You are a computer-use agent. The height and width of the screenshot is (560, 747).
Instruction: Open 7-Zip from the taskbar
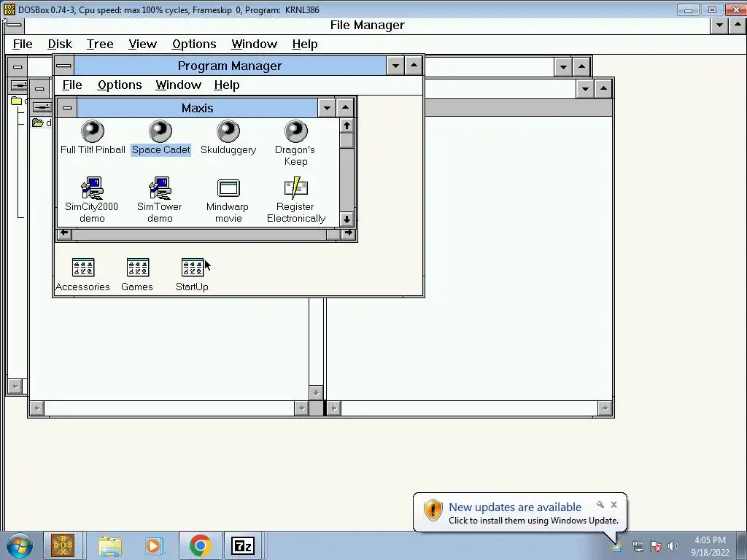(x=243, y=545)
